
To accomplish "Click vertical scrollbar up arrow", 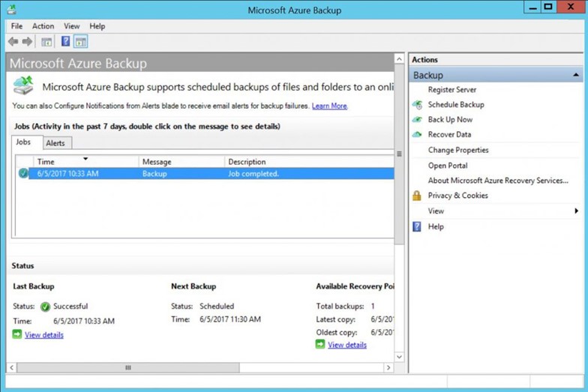I will pyautogui.click(x=399, y=59).
